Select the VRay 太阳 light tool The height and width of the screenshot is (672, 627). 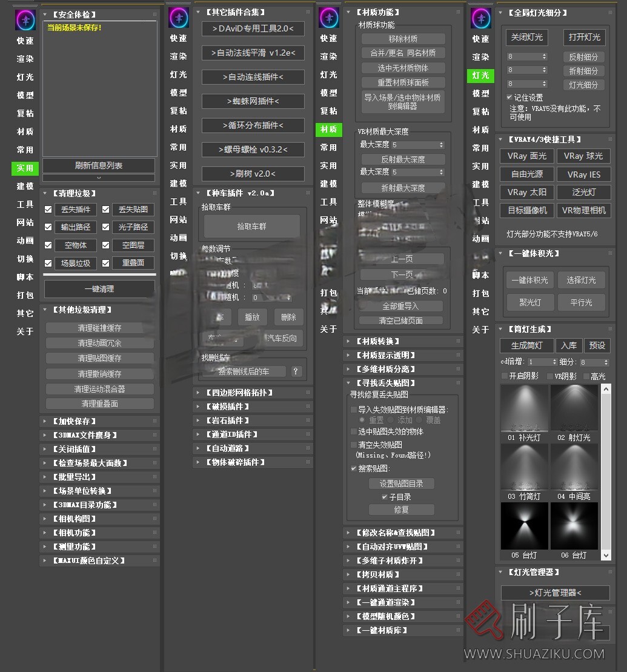coord(526,193)
